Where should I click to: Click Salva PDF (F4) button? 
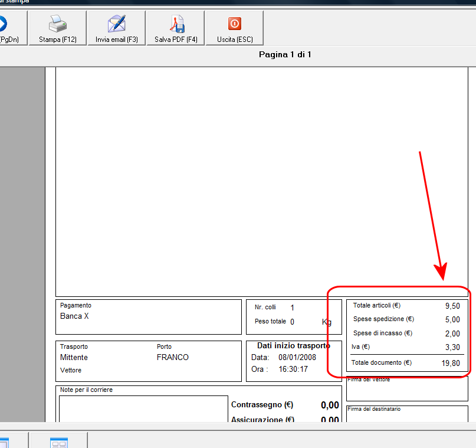tap(176, 28)
